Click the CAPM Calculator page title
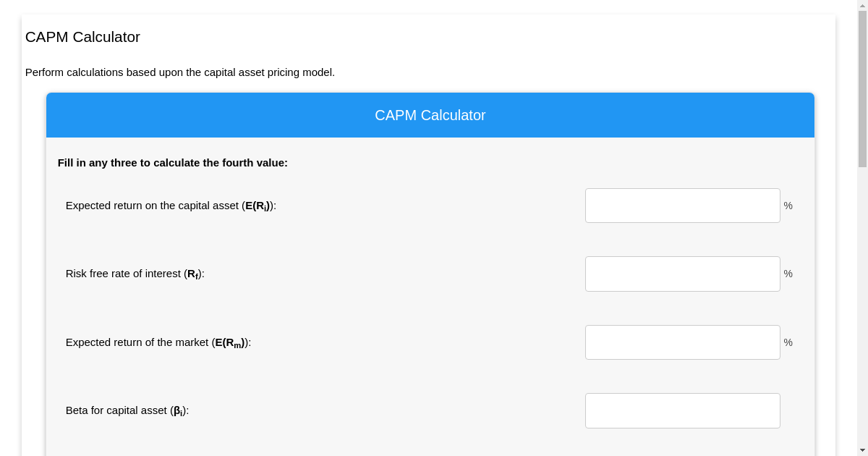Viewport: 868px width, 456px height. 82,37
